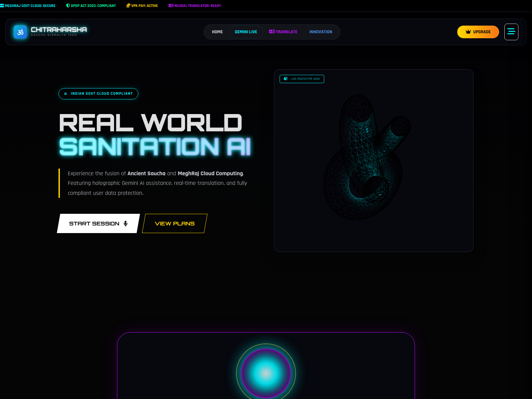
Task: Click the crown icon on Upgrade
Action: pyautogui.click(x=468, y=32)
